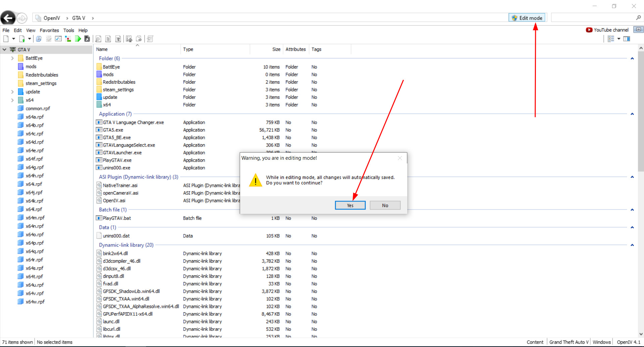Click the magnifier document view icon
The height and width of the screenshot is (347, 644).
click(x=98, y=39)
